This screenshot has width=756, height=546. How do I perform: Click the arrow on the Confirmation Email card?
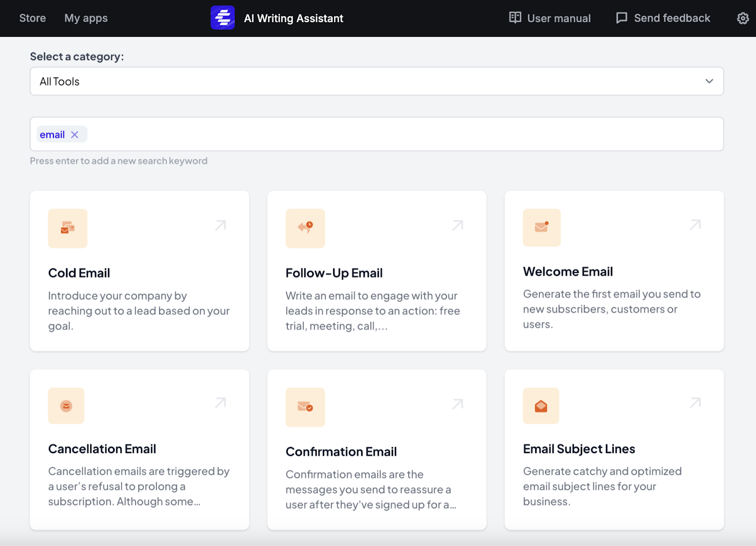tap(458, 404)
